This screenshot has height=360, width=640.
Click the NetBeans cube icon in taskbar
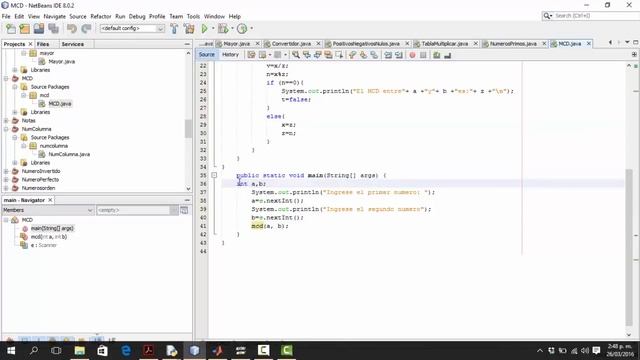pos(195,351)
